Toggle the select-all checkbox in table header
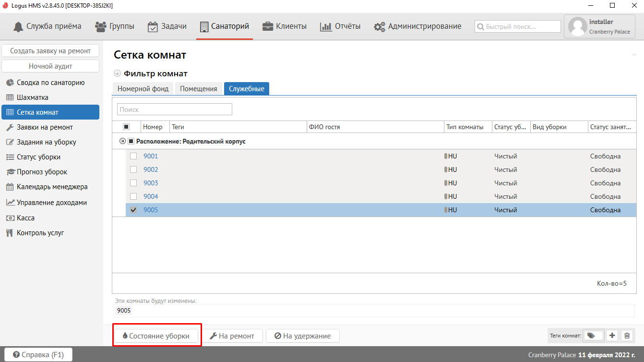 (x=126, y=127)
